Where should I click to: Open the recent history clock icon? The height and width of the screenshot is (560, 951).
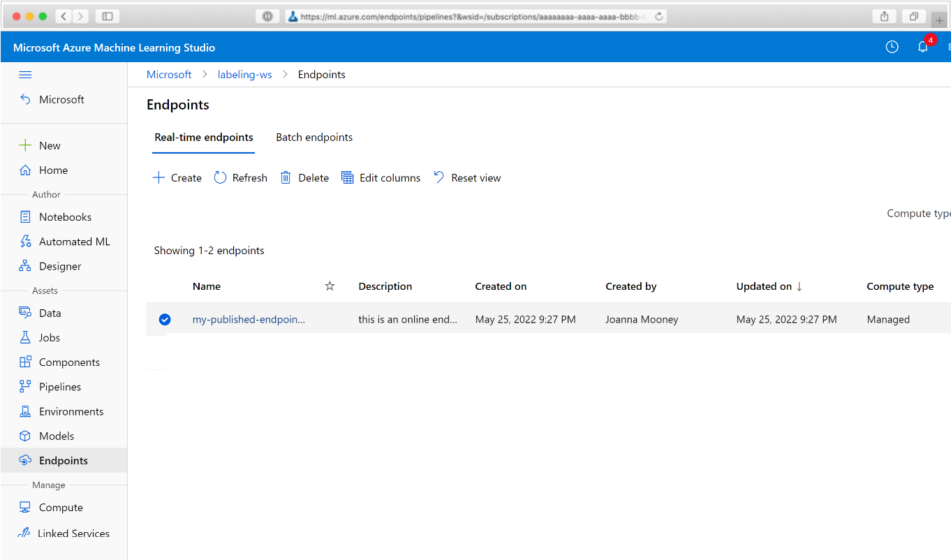pos(892,47)
